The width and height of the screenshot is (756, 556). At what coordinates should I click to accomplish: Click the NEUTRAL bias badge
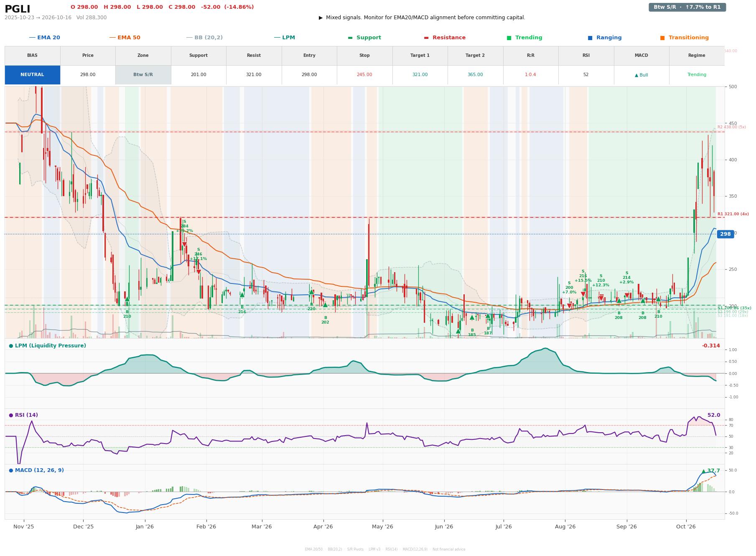[32, 75]
